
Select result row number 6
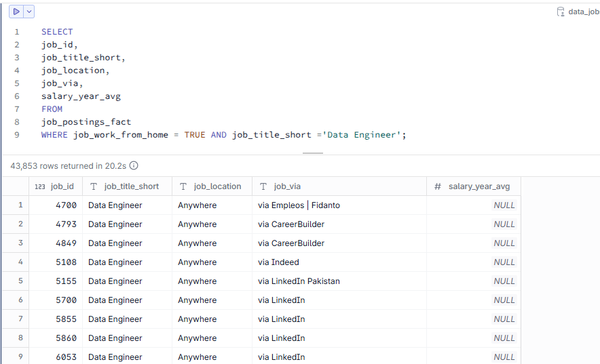16,300
